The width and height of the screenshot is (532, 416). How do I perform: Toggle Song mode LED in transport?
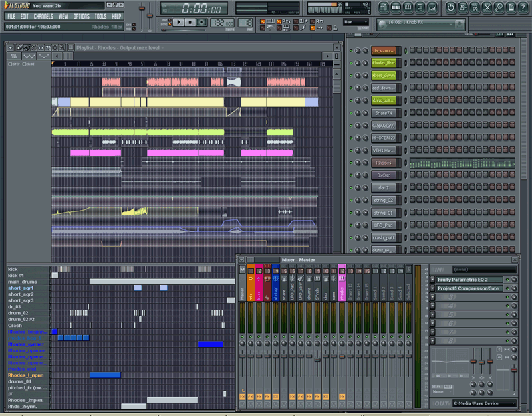(170, 25)
